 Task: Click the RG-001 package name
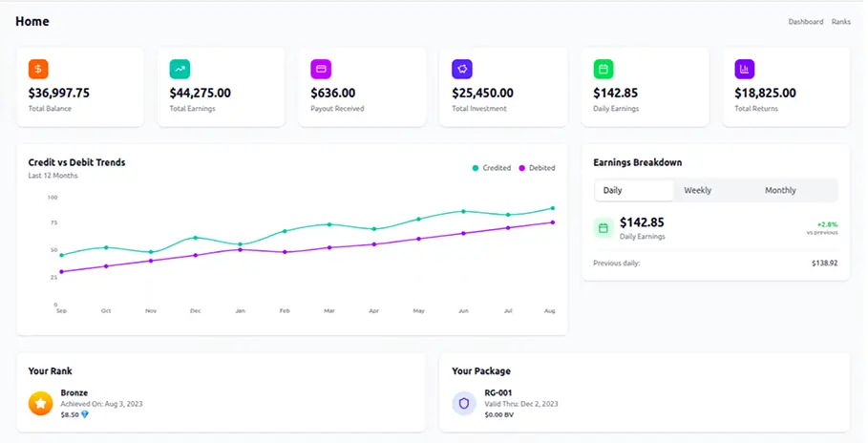pos(498,392)
